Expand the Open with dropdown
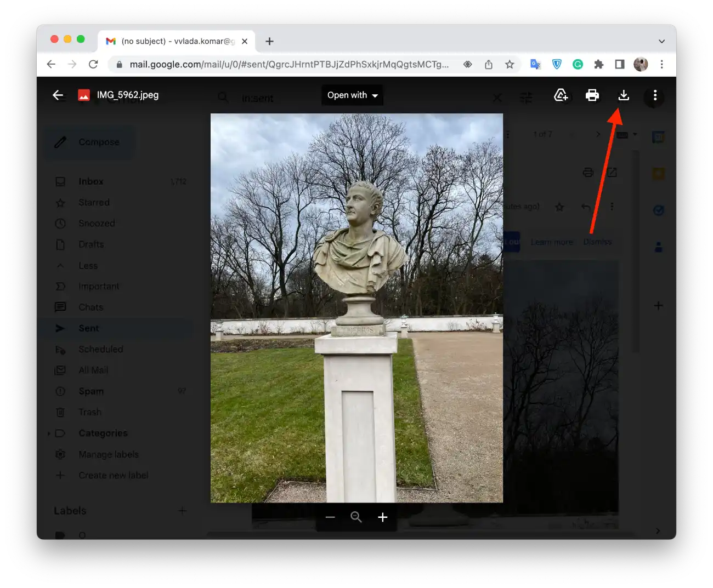The width and height of the screenshot is (713, 588). [352, 95]
